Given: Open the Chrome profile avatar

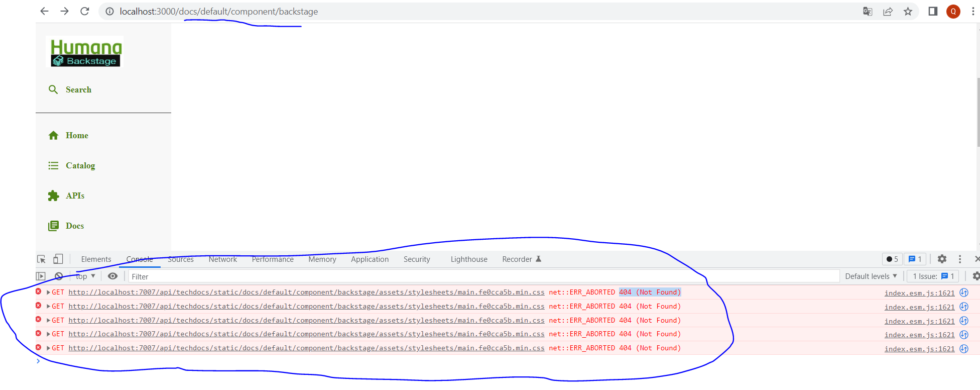Looking at the screenshot, I should point(953,11).
